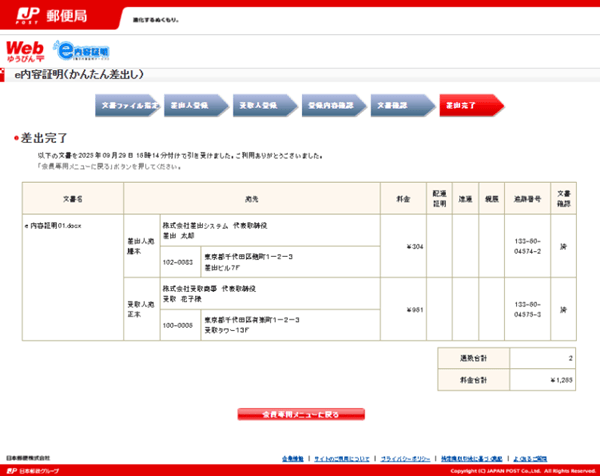Select the 受取人登録 step arrow

[x=265, y=105]
